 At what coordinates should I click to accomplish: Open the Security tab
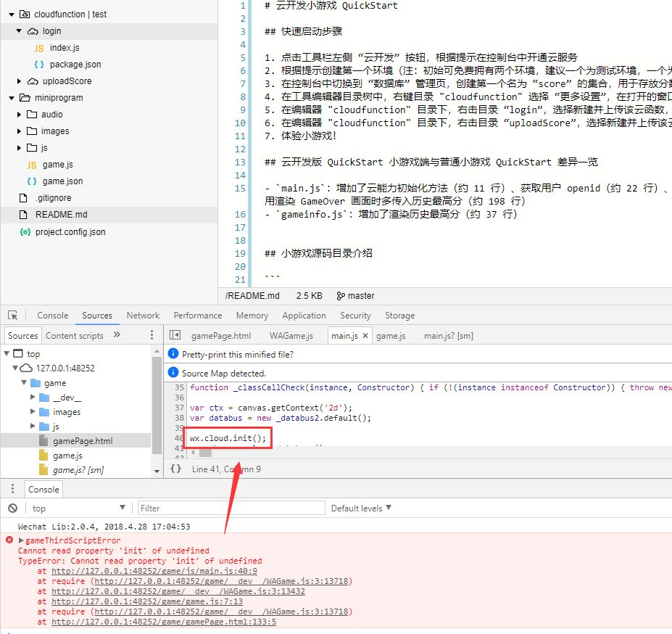point(355,316)
